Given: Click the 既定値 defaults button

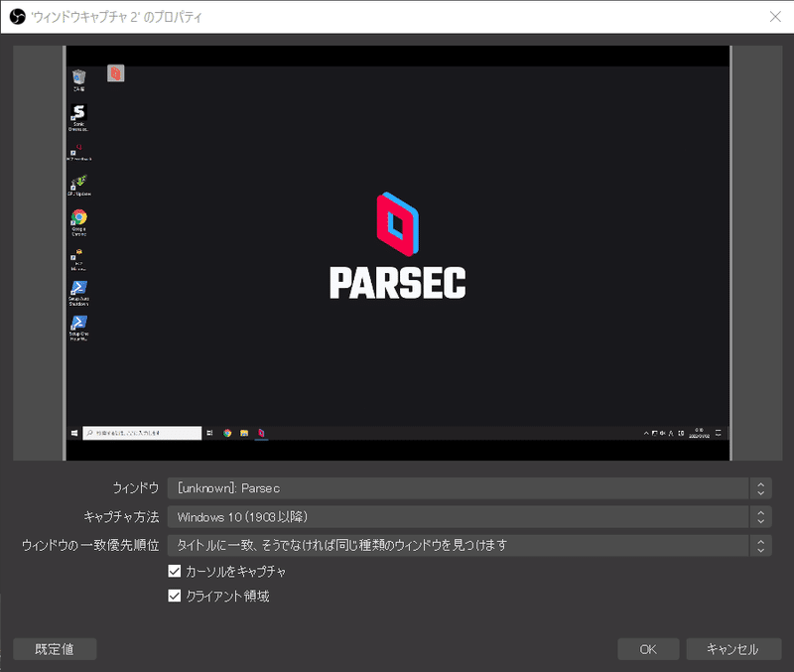Looking at the screenshot, I should (55, 649).
